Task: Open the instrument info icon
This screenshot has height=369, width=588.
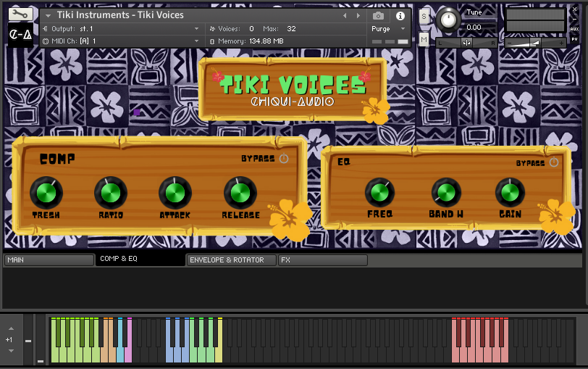Action: [x=400, y=15]
